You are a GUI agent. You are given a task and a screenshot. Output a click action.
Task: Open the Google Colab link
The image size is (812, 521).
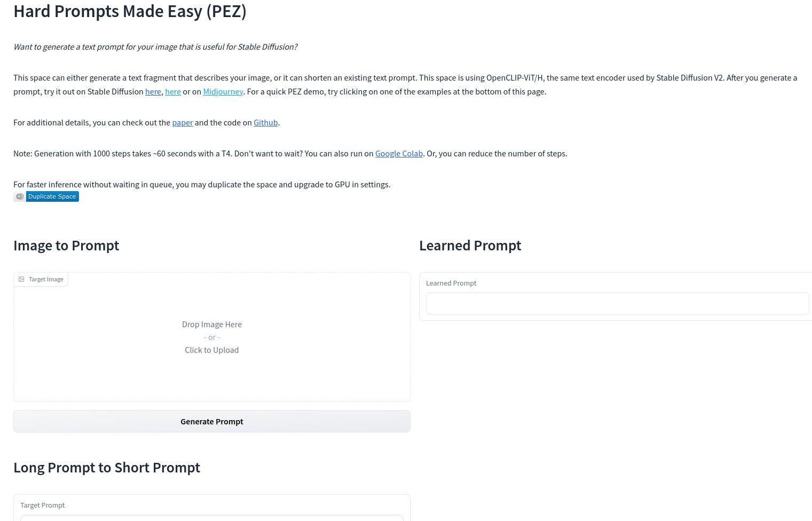[399, 153]
